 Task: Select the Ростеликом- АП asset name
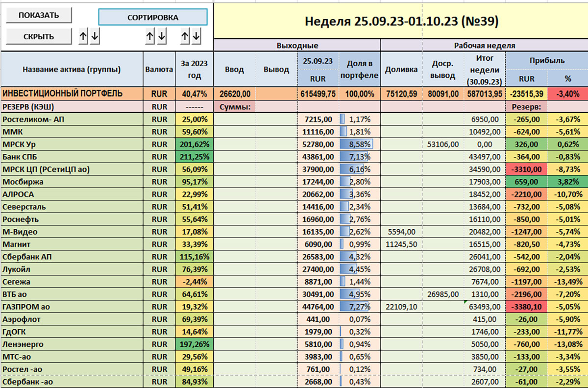pyautogui.click(x=72, y=119)
